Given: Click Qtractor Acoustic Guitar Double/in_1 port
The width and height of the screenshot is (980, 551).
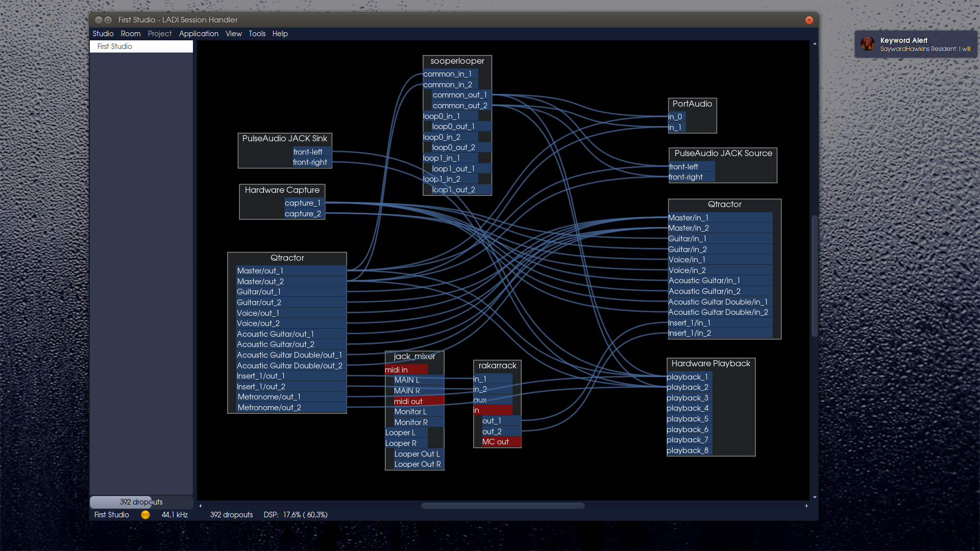Looking at the screenshot, I should tap(720, 302).
